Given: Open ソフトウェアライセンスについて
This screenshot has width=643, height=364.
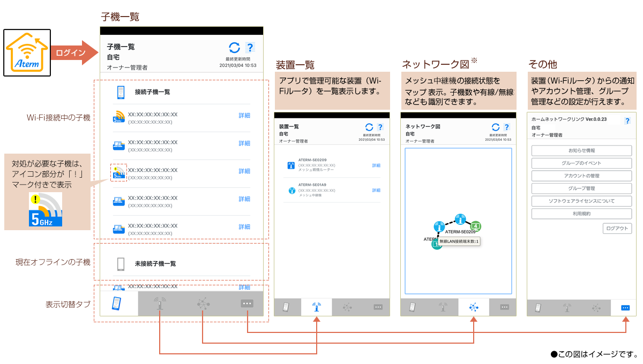Looking at the screenshot, I should tap(581, 201).
